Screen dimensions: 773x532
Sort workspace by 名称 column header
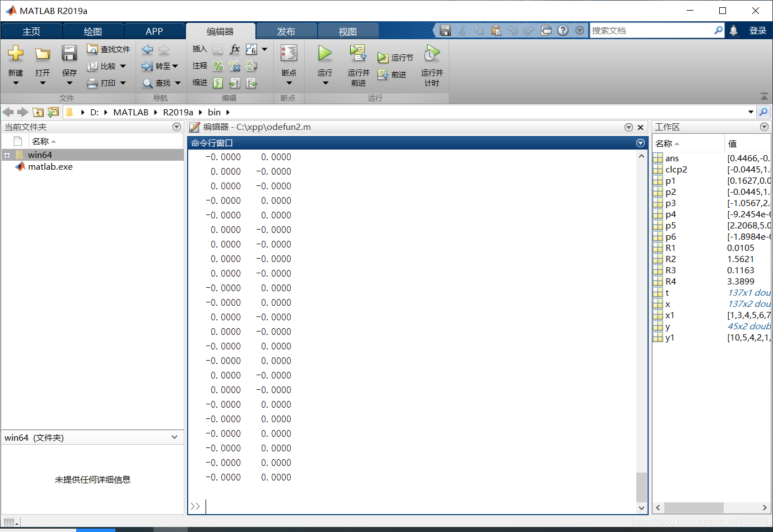tap(688, 143)
